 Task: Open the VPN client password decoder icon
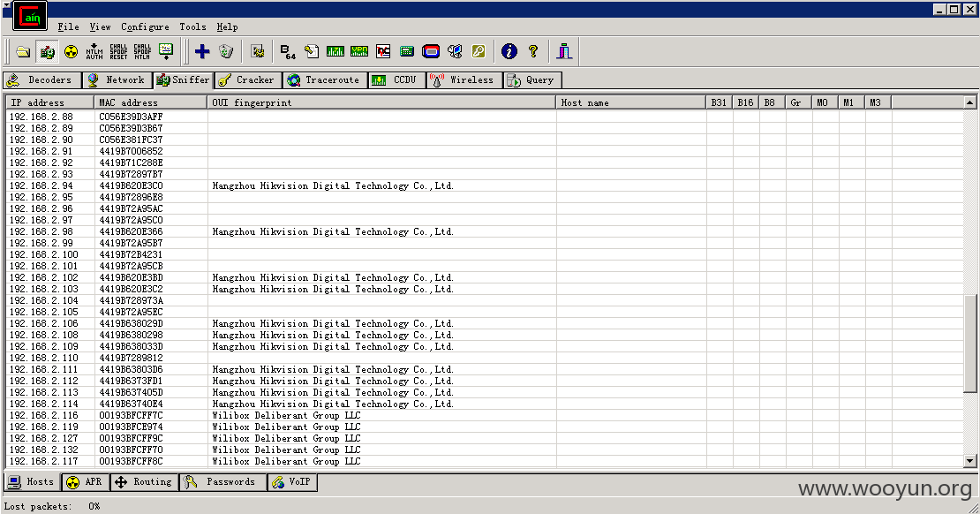click(x=359, y=51)
